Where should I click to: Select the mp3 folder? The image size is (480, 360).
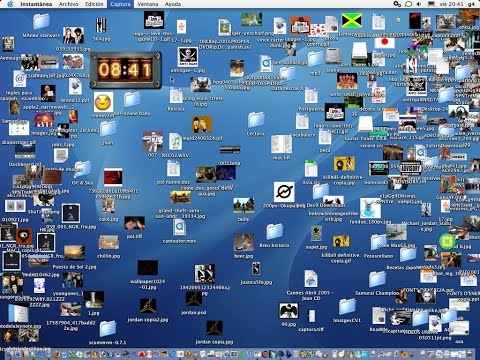pos(315,59)
